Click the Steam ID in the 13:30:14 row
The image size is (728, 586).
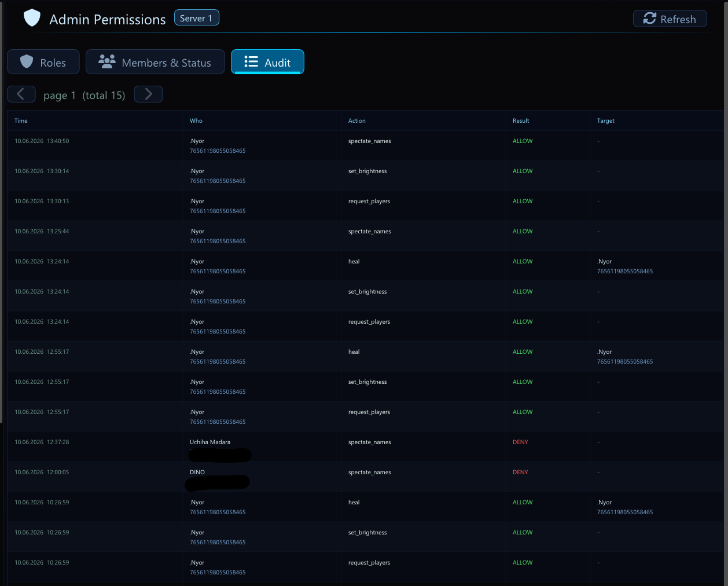(x=218, y=181)
